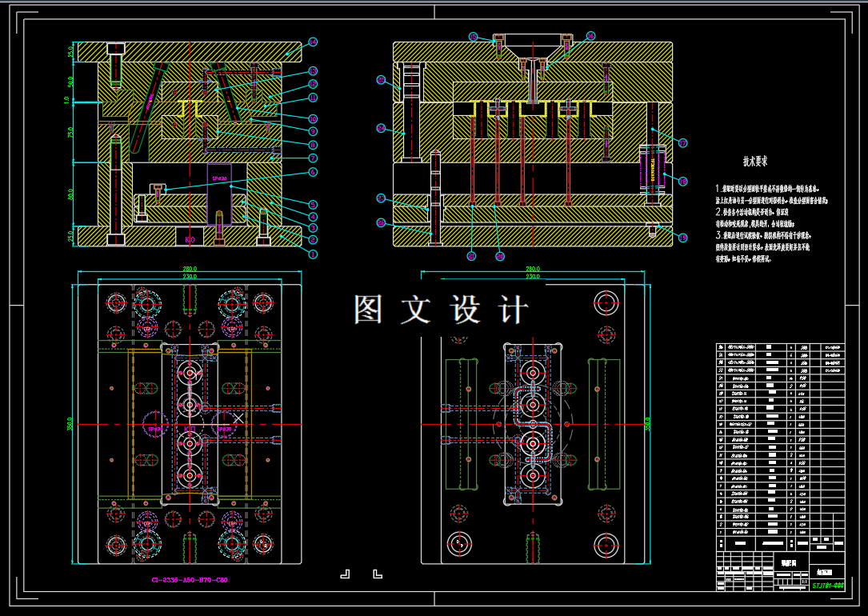Click part balloon number 3

click(x=313, y=227)
